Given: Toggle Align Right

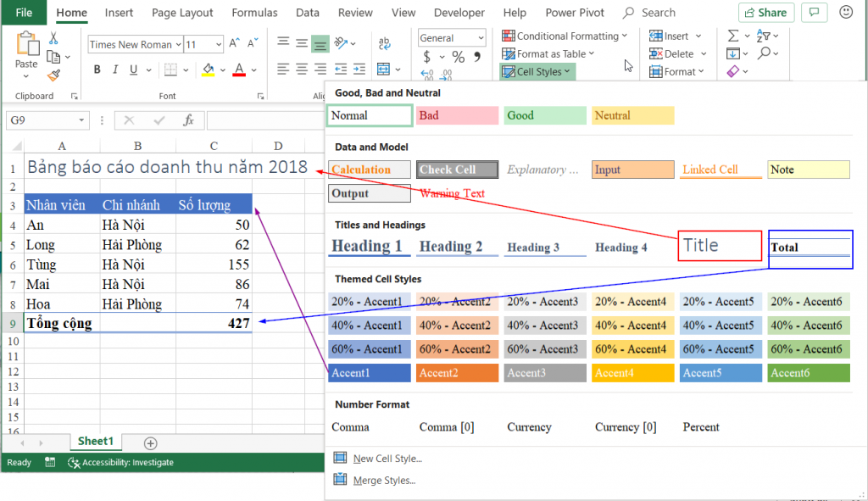Looking at the screenshot, I should (x=320, y=70).
